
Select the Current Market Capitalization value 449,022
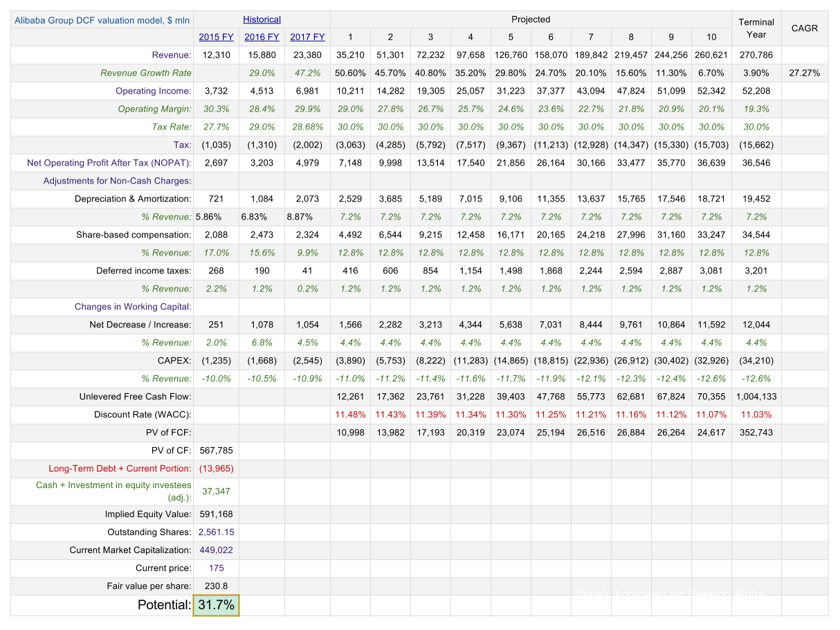click(215, 550)
